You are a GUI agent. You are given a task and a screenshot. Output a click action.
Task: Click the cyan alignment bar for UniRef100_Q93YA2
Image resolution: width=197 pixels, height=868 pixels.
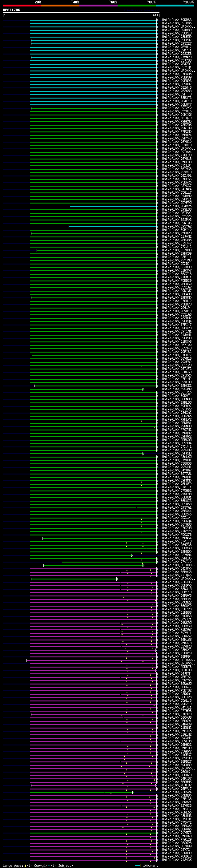coord(113,226)
